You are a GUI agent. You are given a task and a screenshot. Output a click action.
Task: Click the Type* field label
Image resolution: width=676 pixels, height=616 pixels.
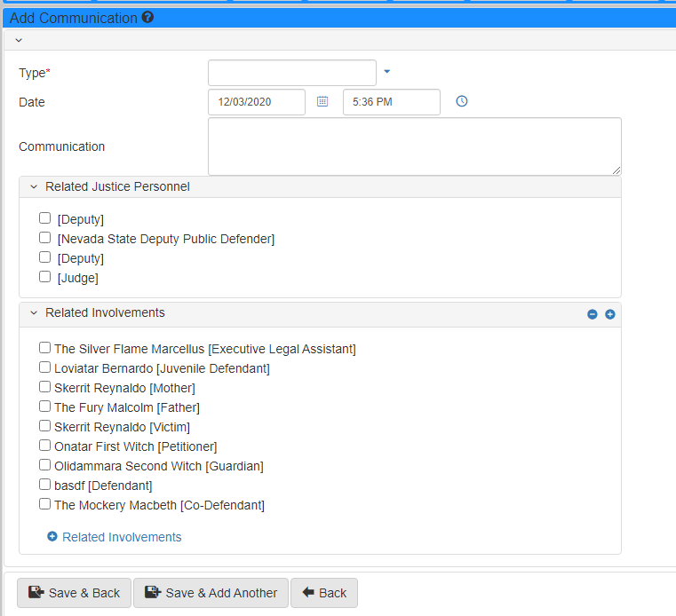[35, 73]
